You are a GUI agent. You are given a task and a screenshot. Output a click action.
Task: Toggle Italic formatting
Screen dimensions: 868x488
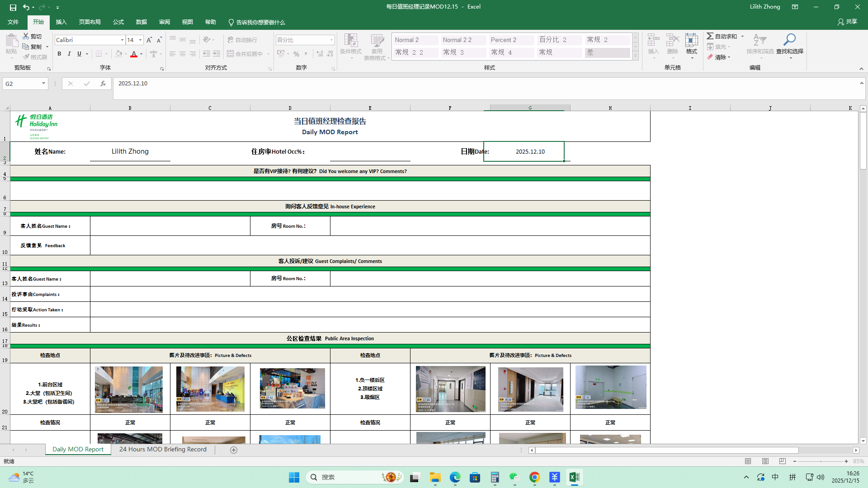click(69, 54)
